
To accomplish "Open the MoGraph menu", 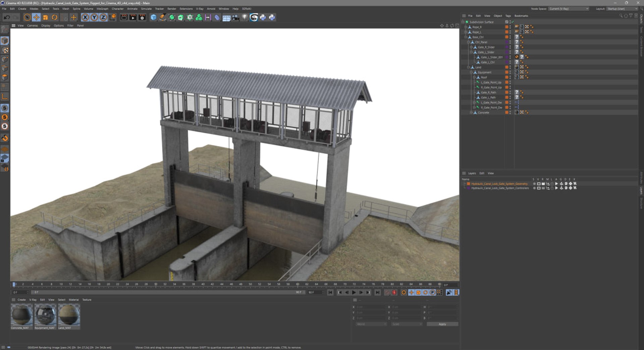I will [102, 9].
